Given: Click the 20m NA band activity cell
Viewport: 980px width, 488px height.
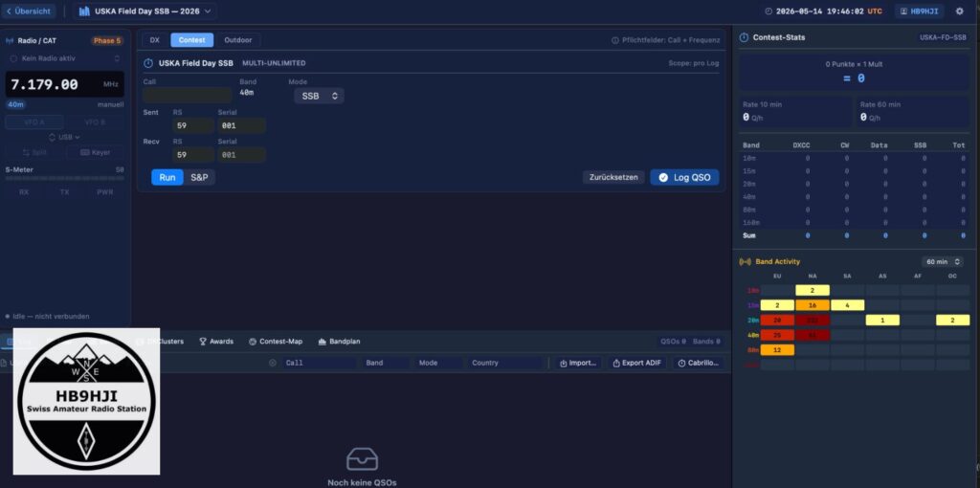Looking at the screenshot, I should point(812,320).
